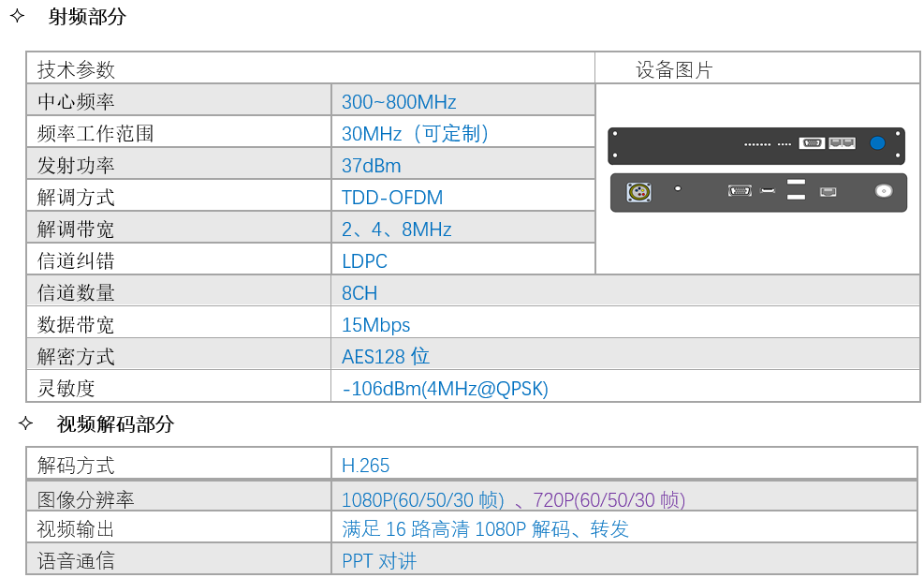Click the value 37dBm
This screenshot has height=578, width=924.
click(372, 165)
